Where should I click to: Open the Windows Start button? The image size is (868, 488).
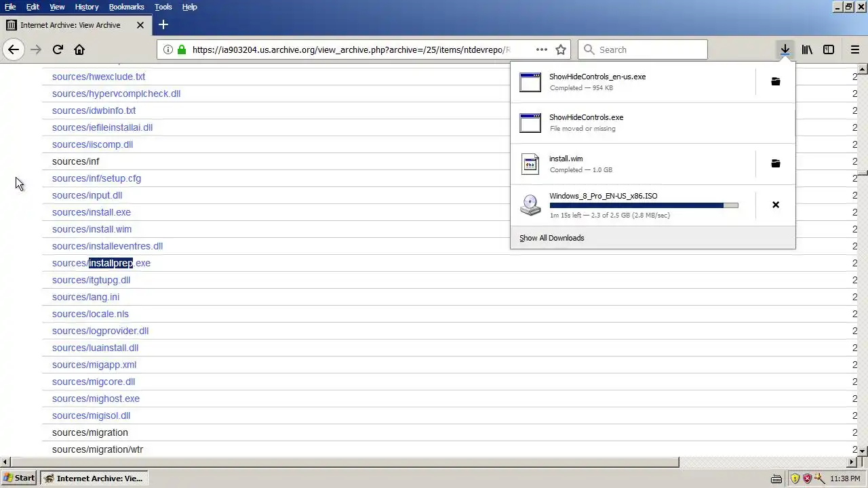tap(19, 478)
